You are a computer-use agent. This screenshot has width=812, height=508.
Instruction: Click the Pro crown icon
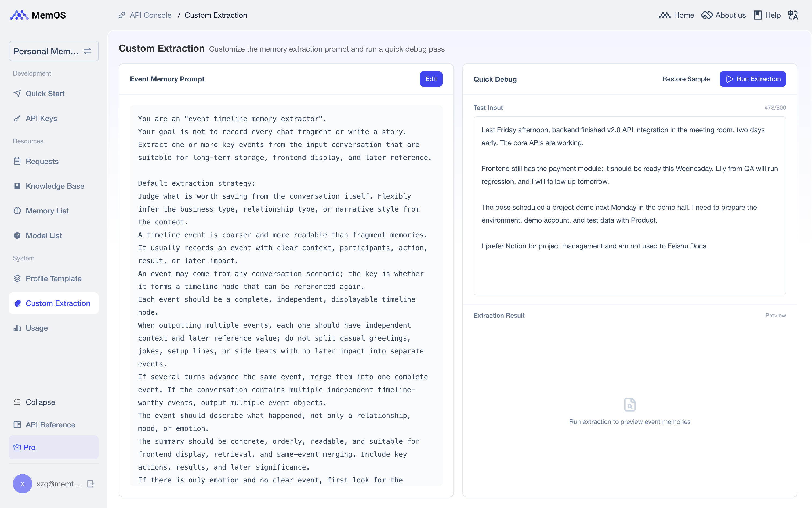click(x=17, y=447)
